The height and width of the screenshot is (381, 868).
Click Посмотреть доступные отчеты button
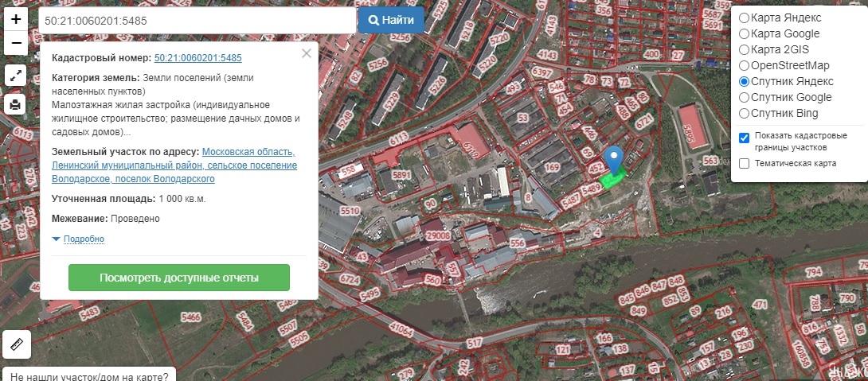coord(179,278)
